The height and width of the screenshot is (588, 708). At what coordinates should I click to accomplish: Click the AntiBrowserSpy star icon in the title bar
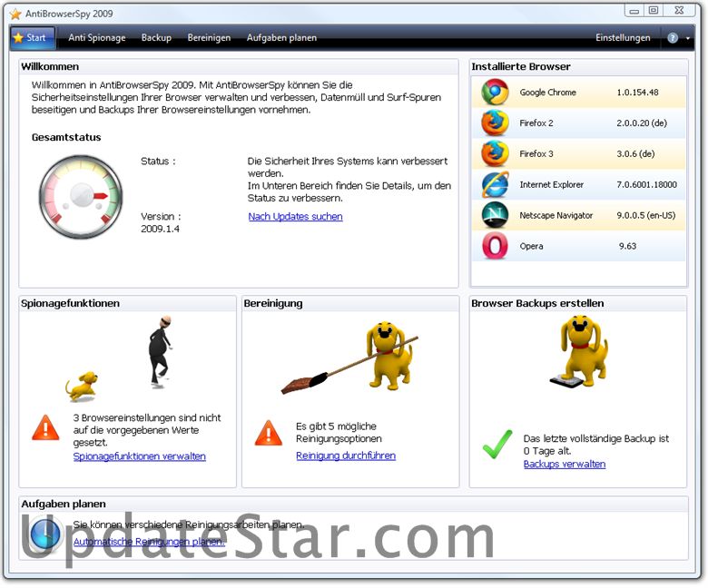pyautogui.click(x=15, y=14)
